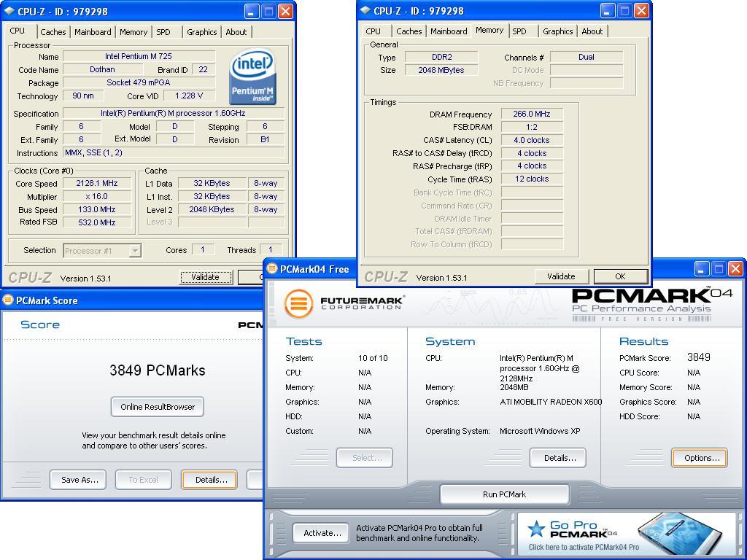
Task: Click OK in CPU-Z Memory window
Action: click(x=620, y=276)
